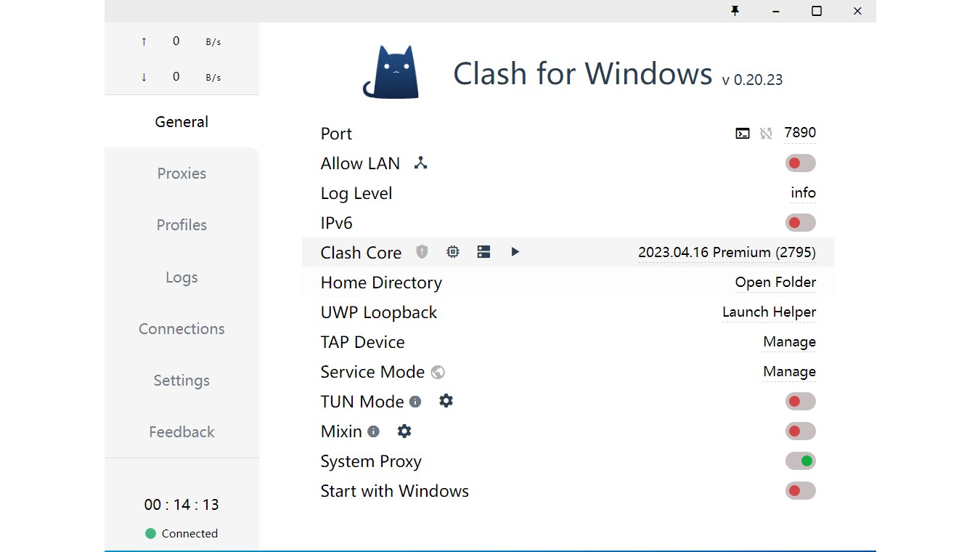The height and width of the screenshot is (552, 980).
Task: Open terminal icon beside Port
Action: (x=742, y=133)
